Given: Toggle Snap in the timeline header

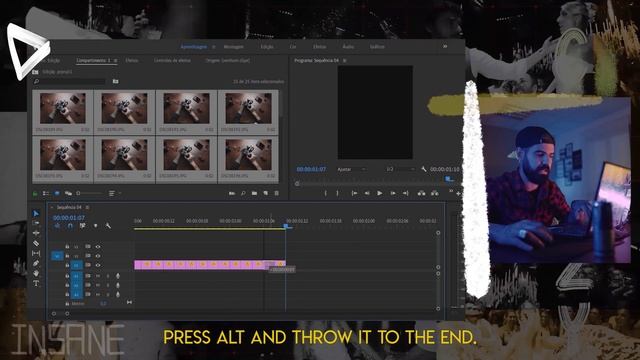Looking at the screenshot, I should (x=70, y=226).
